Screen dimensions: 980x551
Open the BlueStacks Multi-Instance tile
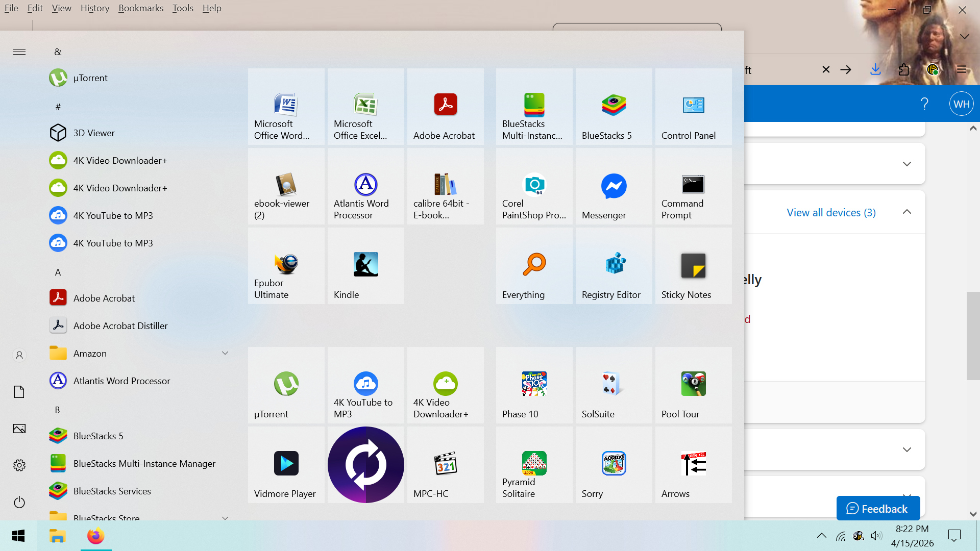534,107
